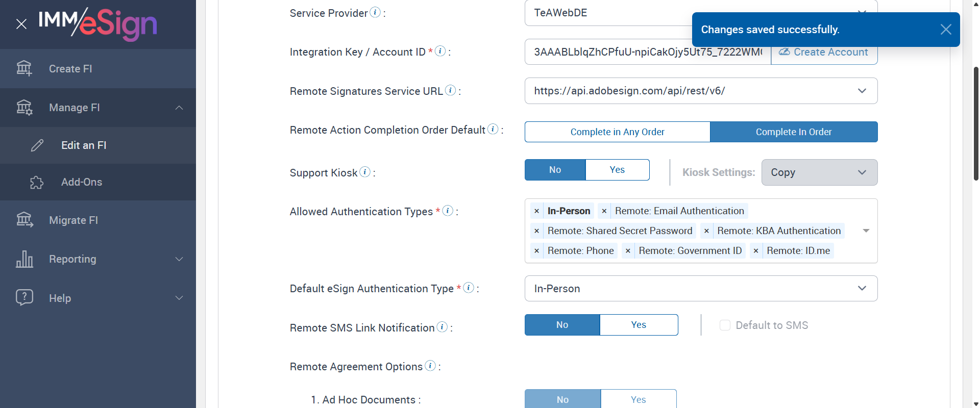Dismiss the Changes saved successfully notification
Screen dimensions: 980x408
tap(945, 30)
